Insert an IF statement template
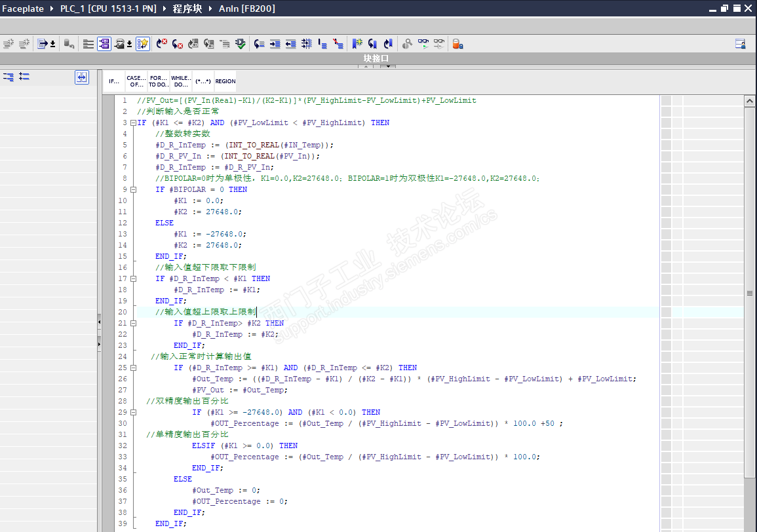This screenshot has width=757, height=532. [x=114, y=81]
